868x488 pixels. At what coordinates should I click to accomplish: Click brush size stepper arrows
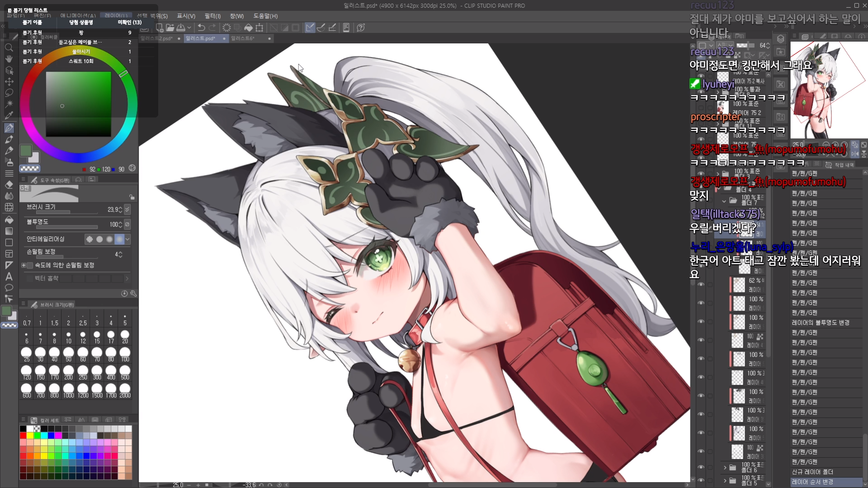tap(120, 210)
